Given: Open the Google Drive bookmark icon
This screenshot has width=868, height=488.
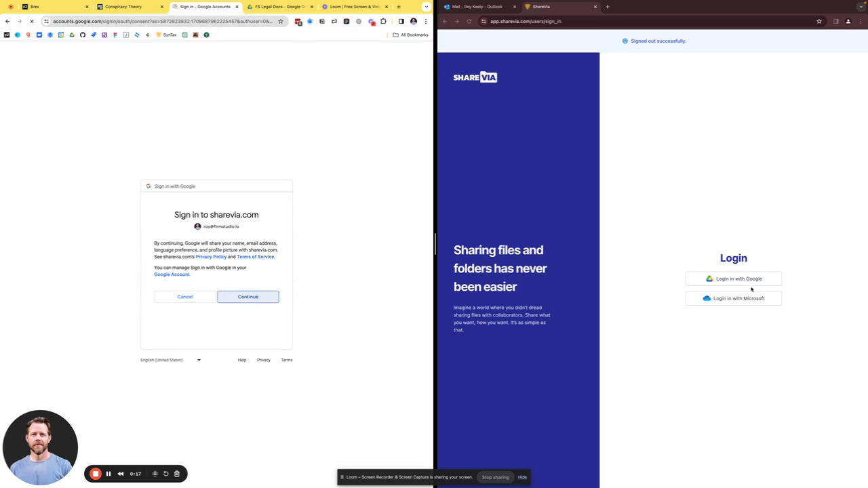Looking at the screenshot, I should click(x=72, y=35).
